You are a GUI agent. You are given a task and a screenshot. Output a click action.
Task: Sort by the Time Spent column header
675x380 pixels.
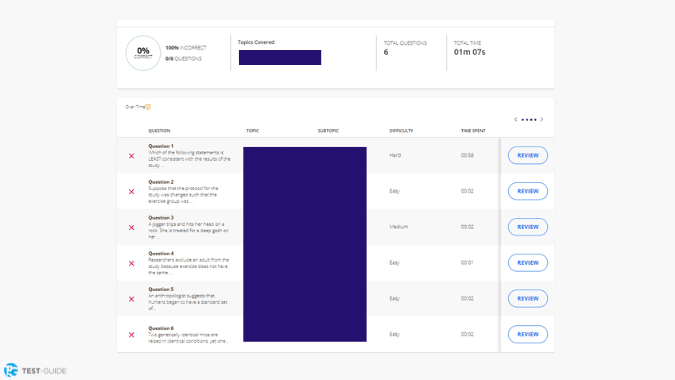coord(473,130)
